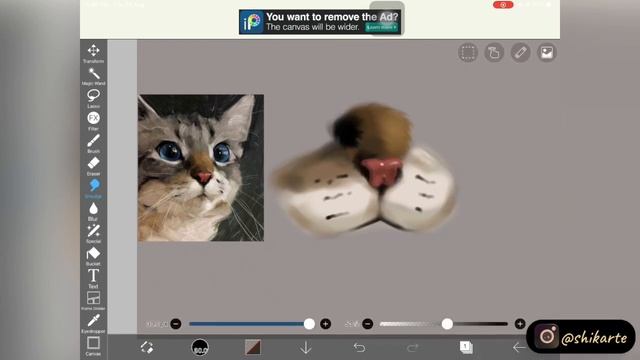
Task: Select the Bucket fill tool
Action: pyautogui.click(x=93, y=256)
